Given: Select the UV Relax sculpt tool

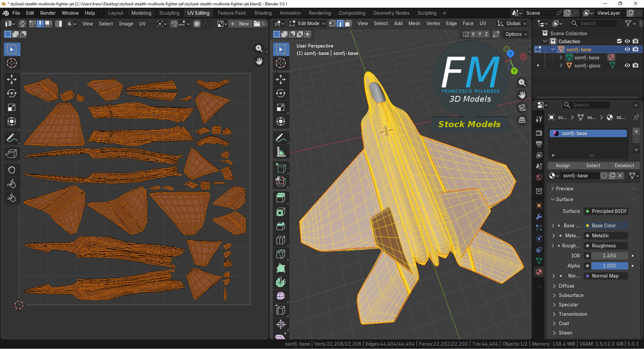Looking at the screenshot, I should tap(12, 184).
